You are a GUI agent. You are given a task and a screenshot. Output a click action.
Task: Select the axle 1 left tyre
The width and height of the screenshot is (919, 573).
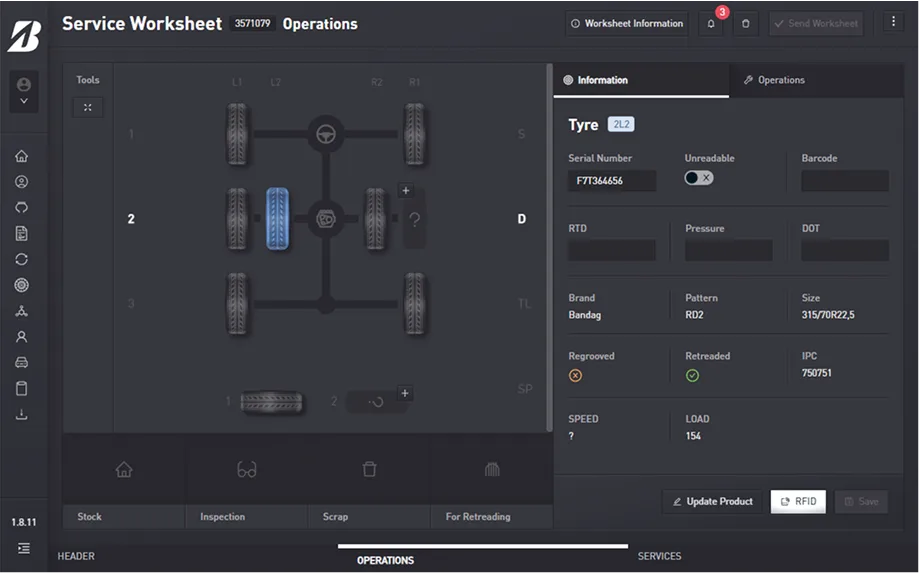[237, 134]
